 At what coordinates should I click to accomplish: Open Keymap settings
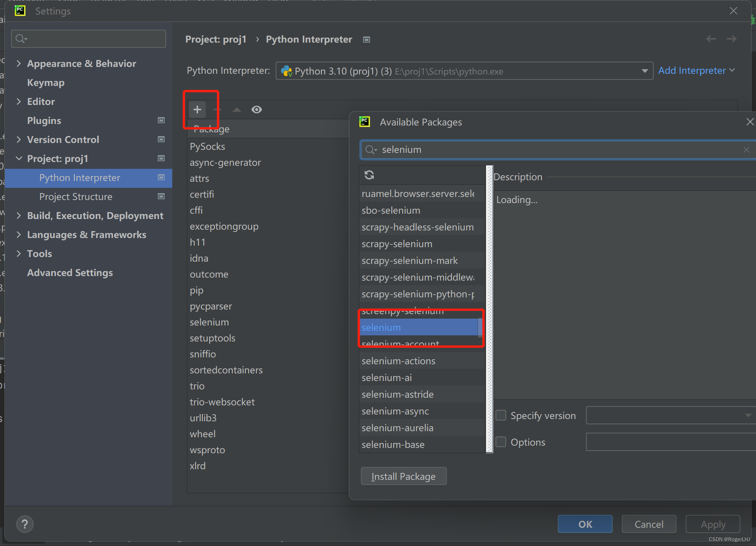pyautogui.click(x=46, y=83)
